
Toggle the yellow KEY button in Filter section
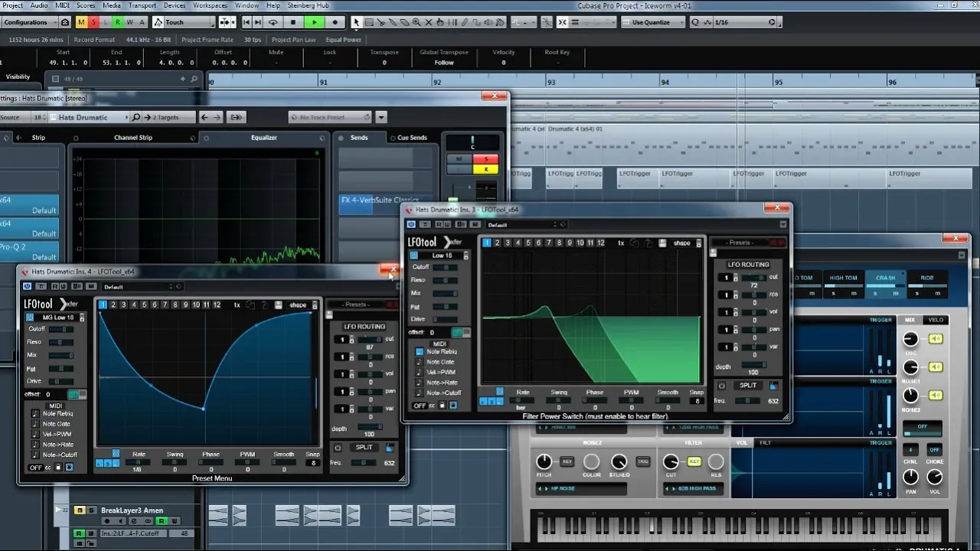pos(694,461)
